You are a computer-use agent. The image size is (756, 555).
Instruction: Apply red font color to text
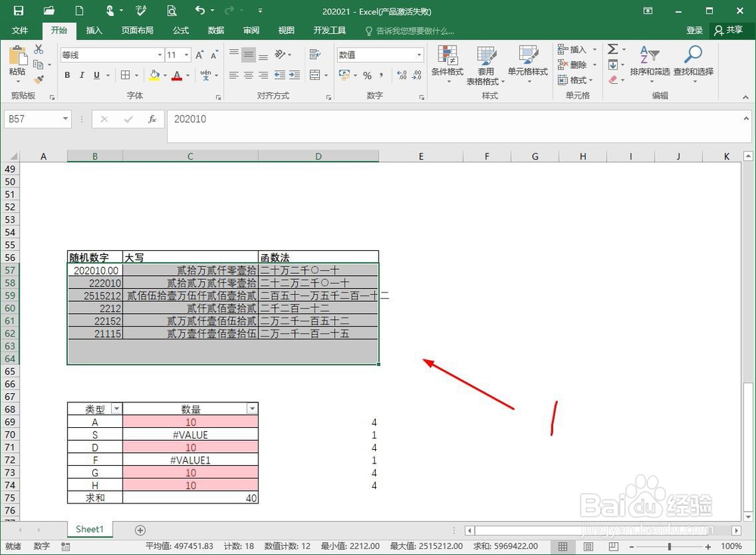pos(177,76)
